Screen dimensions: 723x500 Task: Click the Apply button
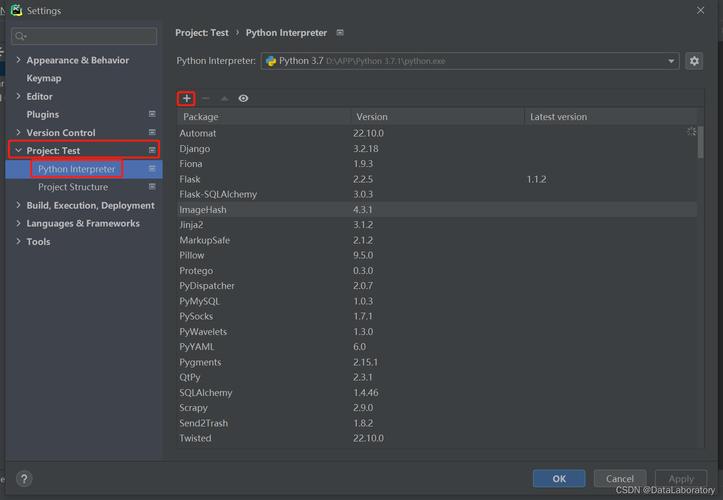tap(681, 478)
